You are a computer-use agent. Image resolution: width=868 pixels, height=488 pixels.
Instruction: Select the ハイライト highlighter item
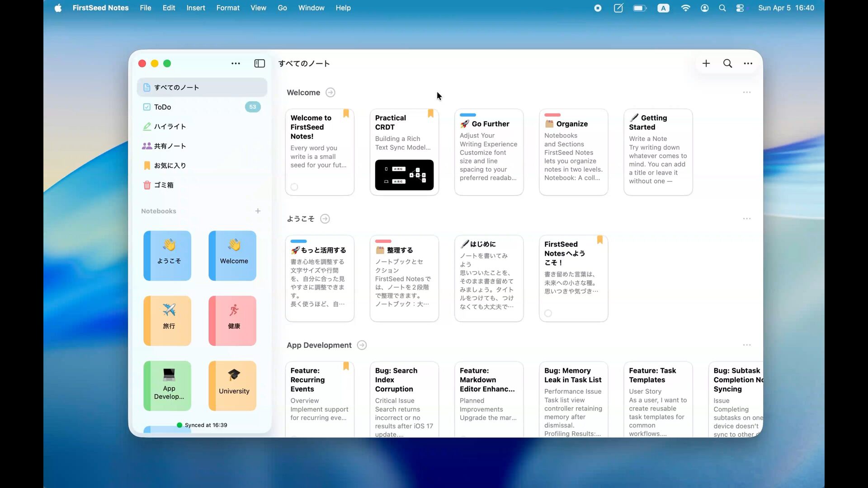tap(170, 127)
